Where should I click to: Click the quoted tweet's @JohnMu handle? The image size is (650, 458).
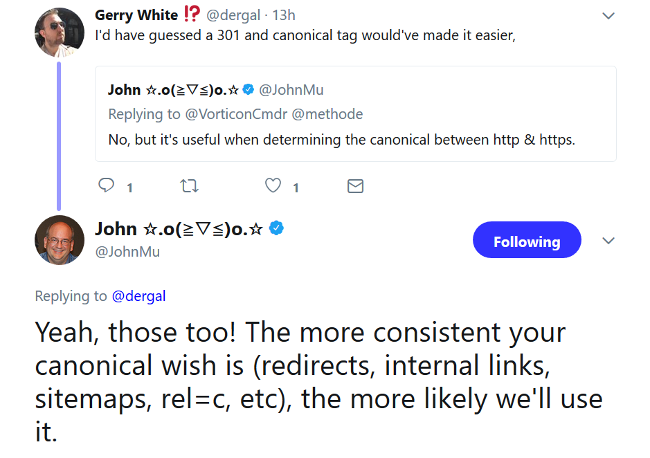[x=291, y=91]
